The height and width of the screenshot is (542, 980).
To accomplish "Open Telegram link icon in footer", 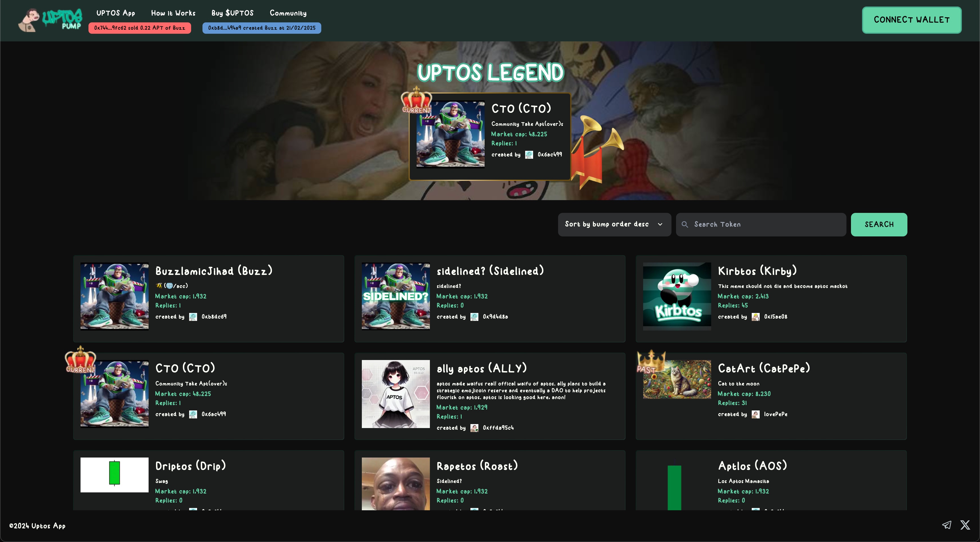I will [x=947, y=525].
